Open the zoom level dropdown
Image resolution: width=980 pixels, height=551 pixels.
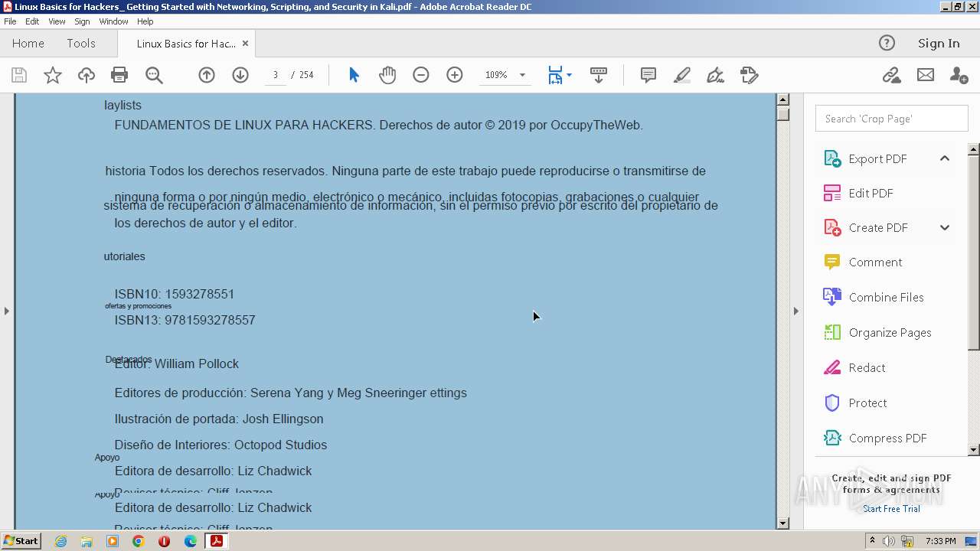tap(522, 75)
